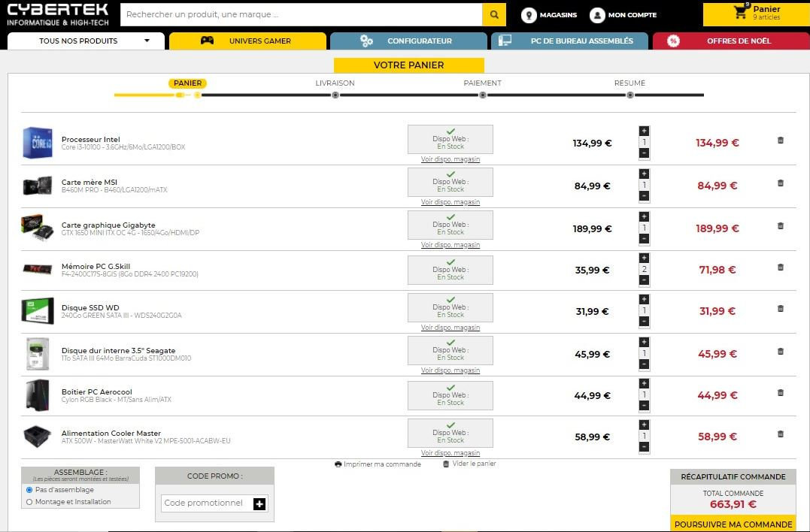This screenshot has height=532, width=810.
Task: Open the Panier cart at top right
Action: (x=757, y=14)
